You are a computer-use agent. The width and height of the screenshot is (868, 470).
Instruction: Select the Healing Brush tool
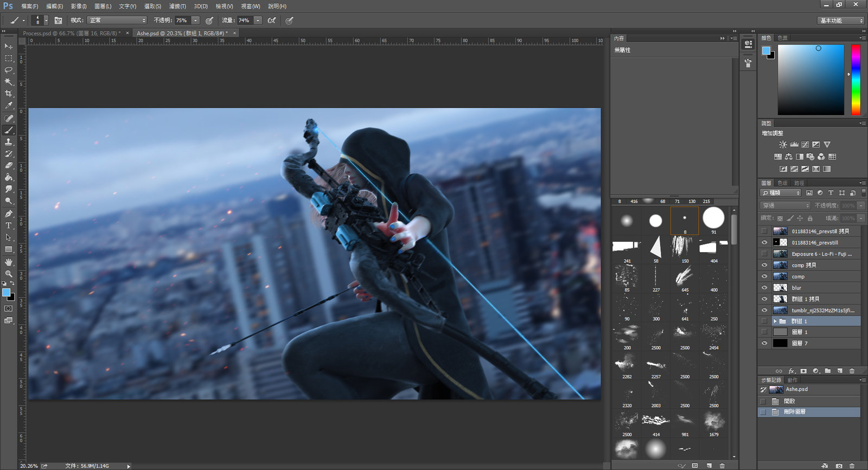(x=9, y=118)
